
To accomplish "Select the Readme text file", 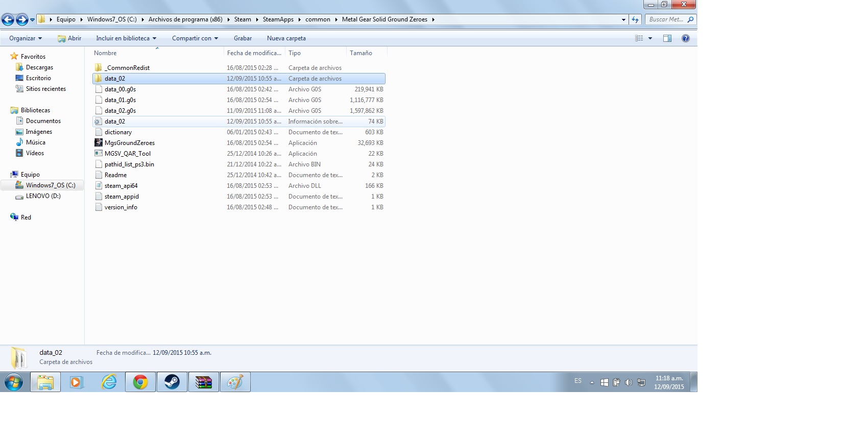I will point(238,175).
